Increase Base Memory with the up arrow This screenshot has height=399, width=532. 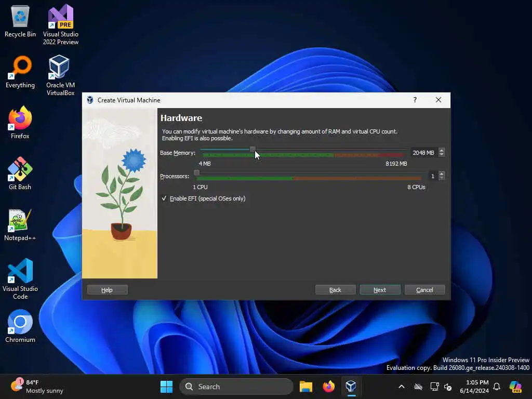pos(442,150)
